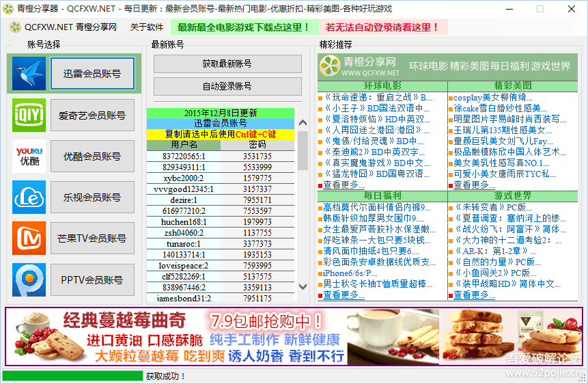Viewport: 588px width, 384px height.
Task: Open 大力神的十二道考验2 link
Action: click(508, 241)
